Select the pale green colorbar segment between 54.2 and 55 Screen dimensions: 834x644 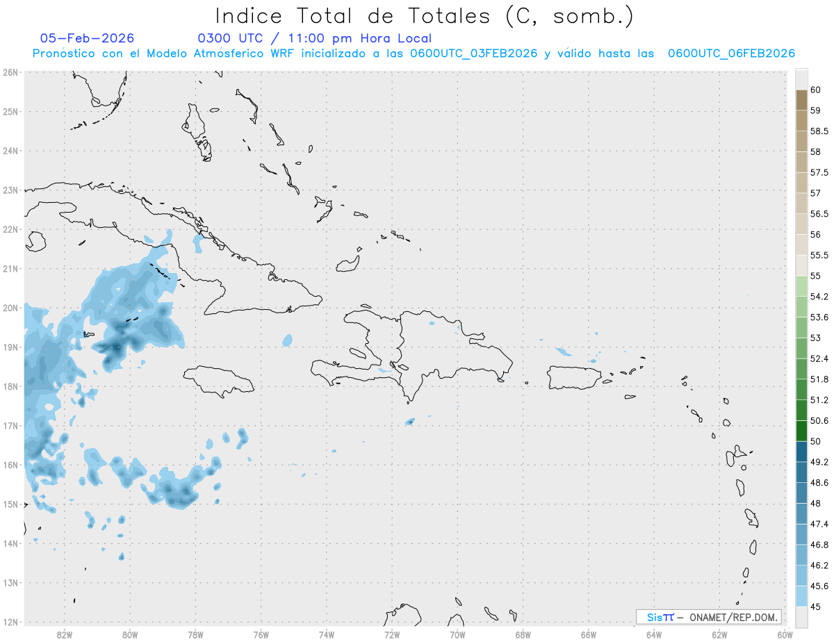point(801,286)
